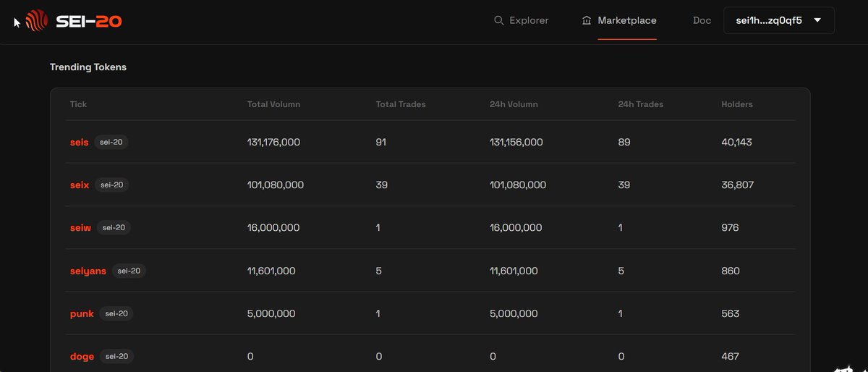Select seiyans total volume 11,601,000

pos(271,271)
